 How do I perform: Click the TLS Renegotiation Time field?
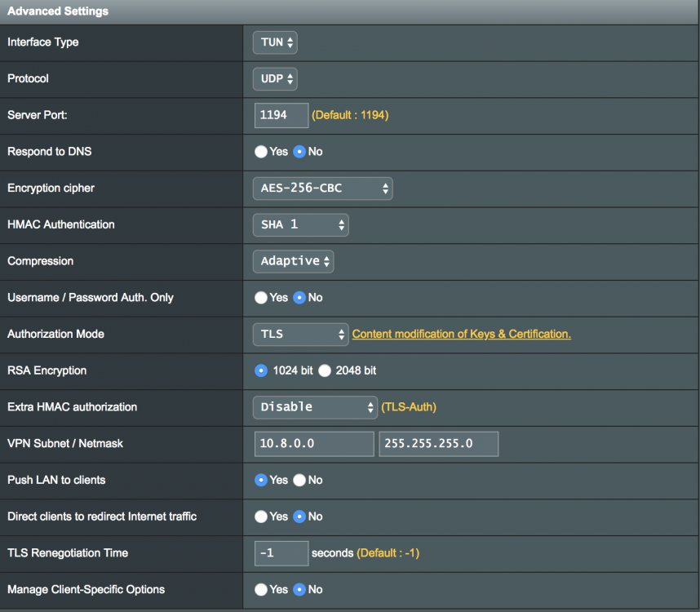pyautogui.click(x=281, y=553)
